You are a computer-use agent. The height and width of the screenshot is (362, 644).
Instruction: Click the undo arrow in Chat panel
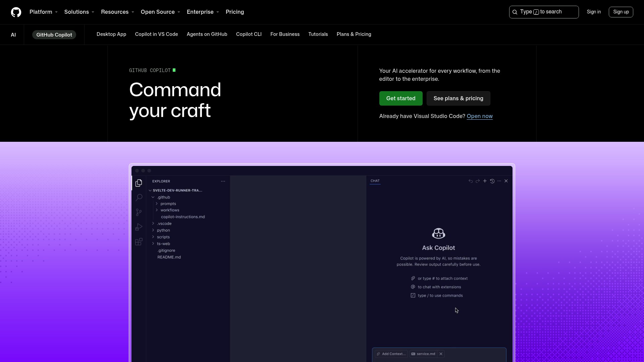point(471,181)
